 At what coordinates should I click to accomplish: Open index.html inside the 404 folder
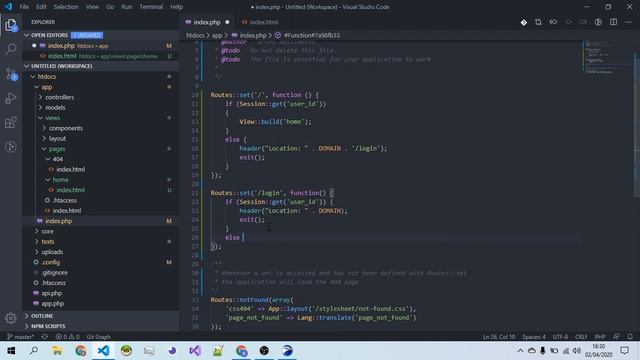71,169
